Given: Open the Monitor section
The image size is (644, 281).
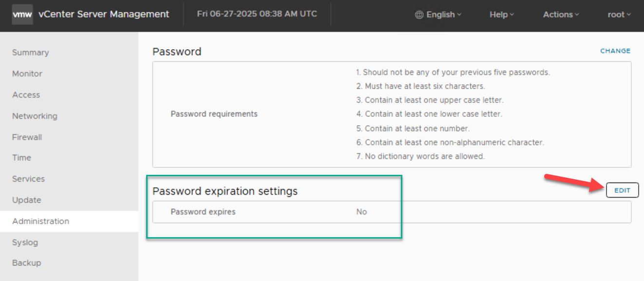Looking at the screenshot, I should (27, 74).
